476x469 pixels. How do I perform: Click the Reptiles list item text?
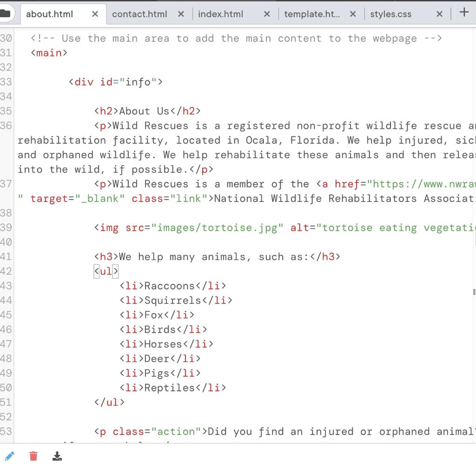pyautogui.click(x=169, y=388)
